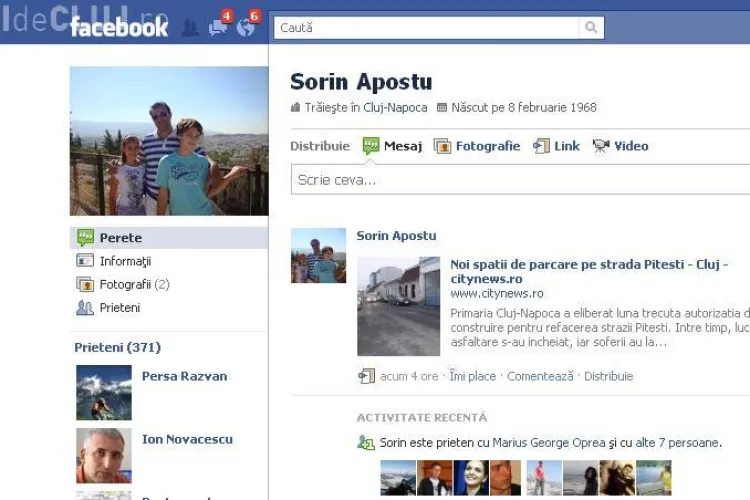Click the street photo article thumbnail

pos(398,306)
